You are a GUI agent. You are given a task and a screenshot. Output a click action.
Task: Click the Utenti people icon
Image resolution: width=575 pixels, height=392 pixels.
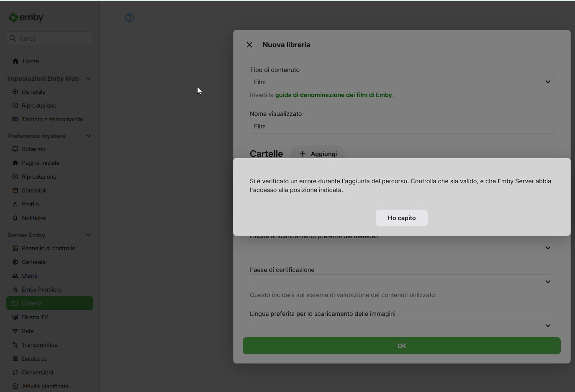tap(15, 276)
